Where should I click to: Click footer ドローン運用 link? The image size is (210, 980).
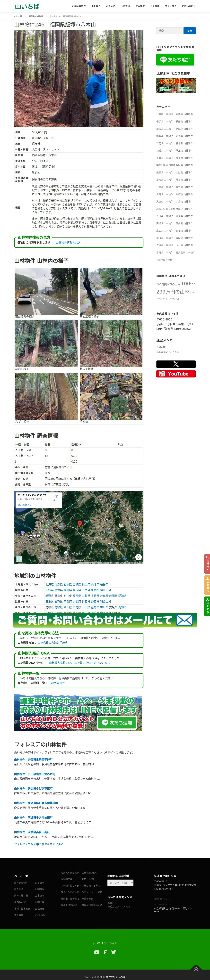pos(88,879)
